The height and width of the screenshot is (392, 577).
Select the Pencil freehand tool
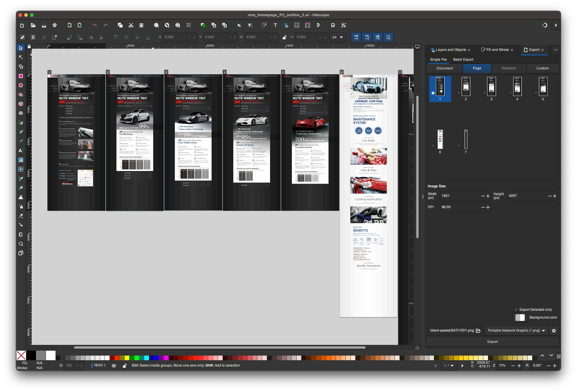coord(21,132)
